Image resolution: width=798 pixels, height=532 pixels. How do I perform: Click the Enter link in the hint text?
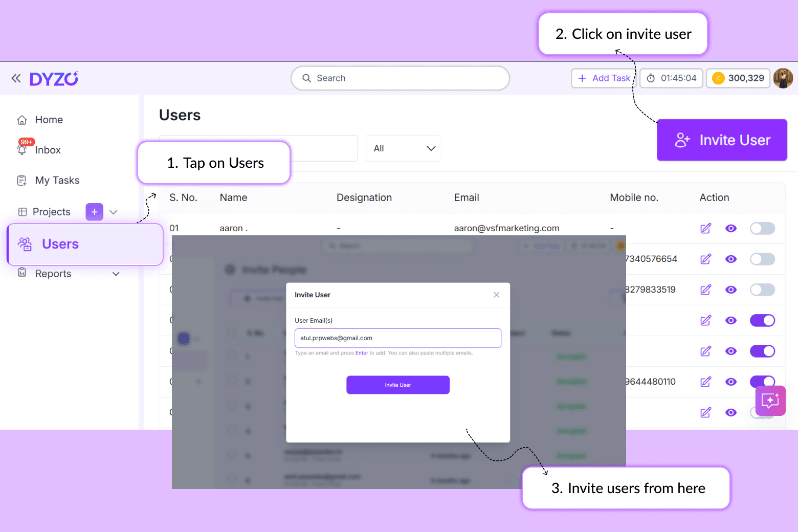click(362, 353)
